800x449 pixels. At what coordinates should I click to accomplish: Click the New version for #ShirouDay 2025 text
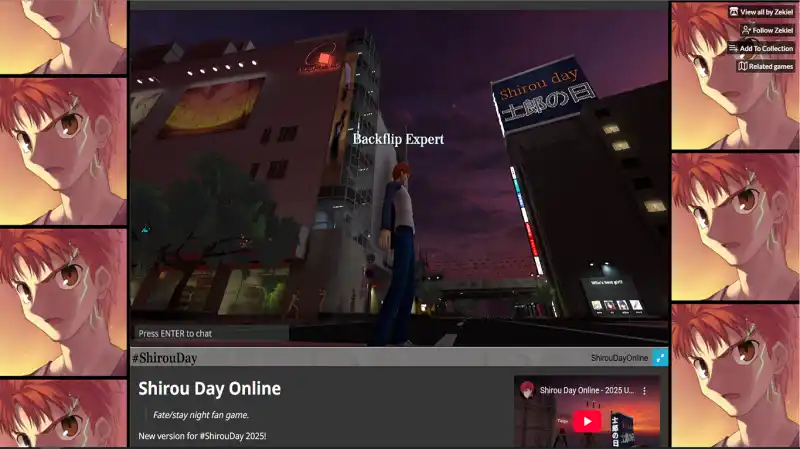tap(202, 436)
